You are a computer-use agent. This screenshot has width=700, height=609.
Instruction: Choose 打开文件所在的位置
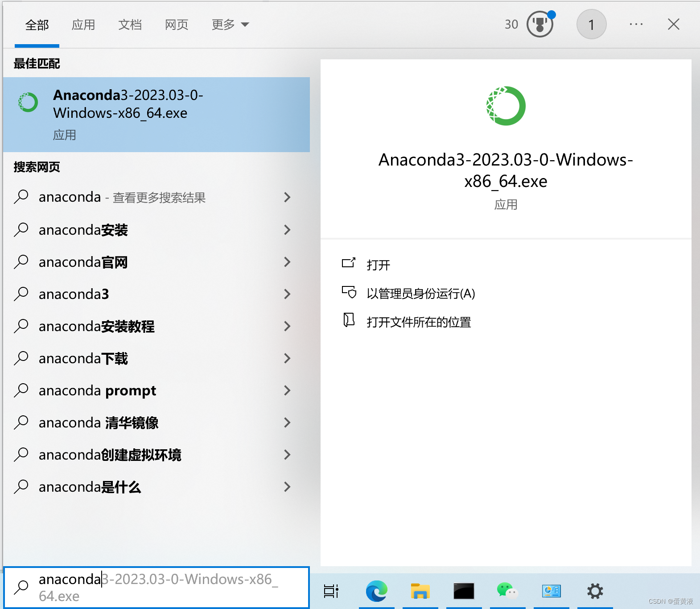[419, 322]
